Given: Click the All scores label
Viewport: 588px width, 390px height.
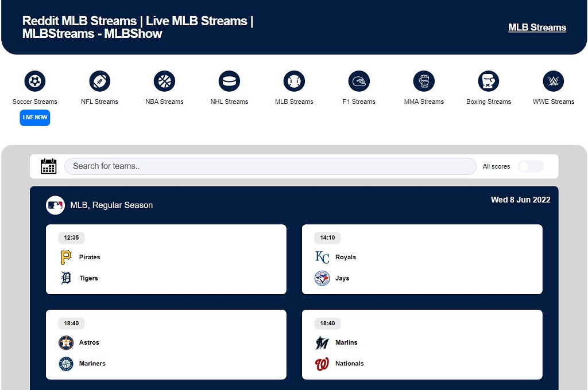Looking at the screenshot, I should 497,166.
